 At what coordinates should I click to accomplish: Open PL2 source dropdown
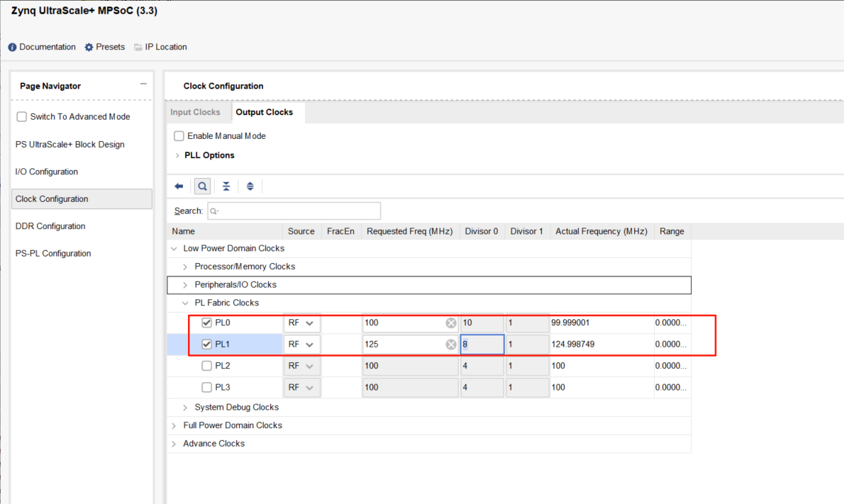[302, 366]
